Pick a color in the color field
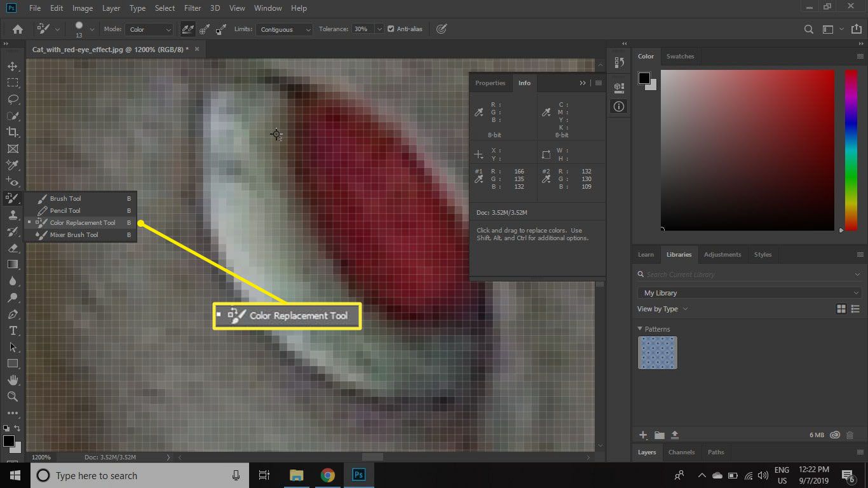 tap(747, 150)
